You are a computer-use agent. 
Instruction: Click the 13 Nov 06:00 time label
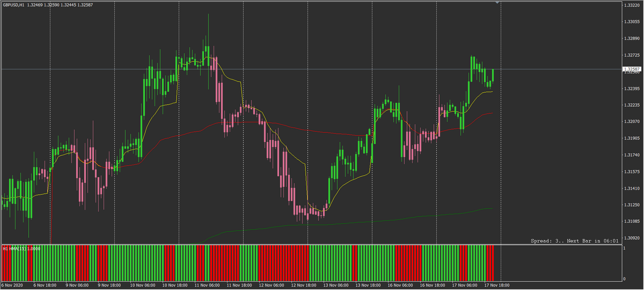pos(335,286)
